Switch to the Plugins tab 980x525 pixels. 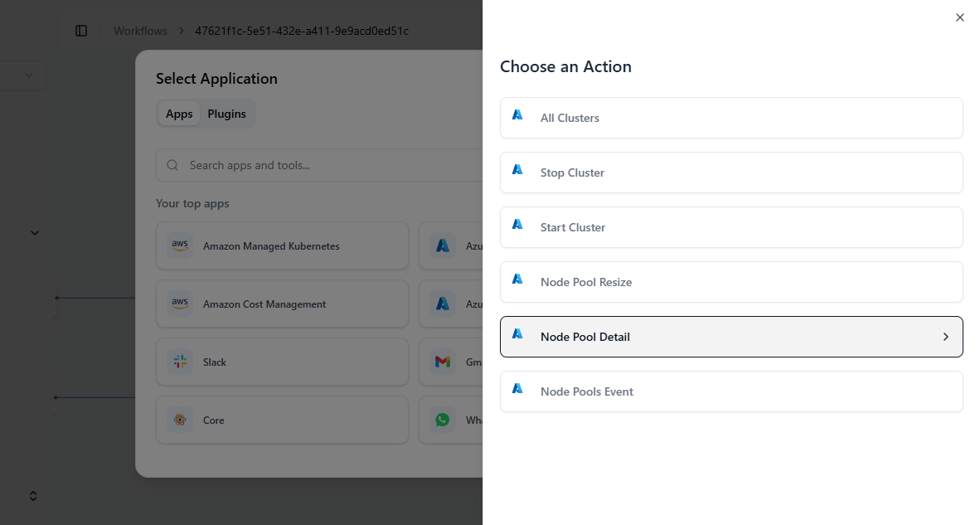click(226, 114)
